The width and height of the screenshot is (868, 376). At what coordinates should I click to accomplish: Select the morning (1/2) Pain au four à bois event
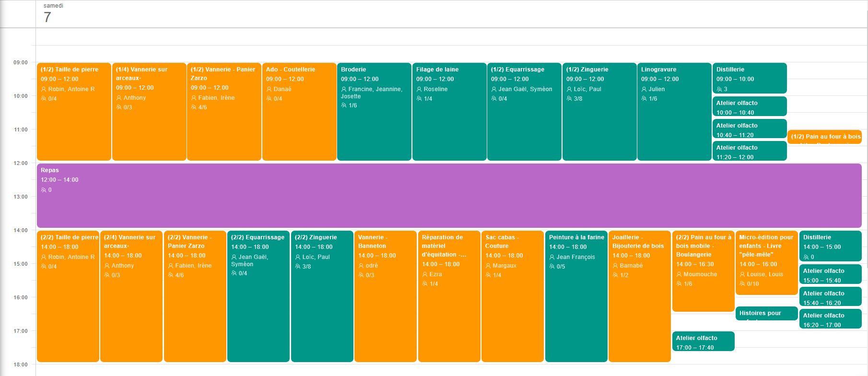point(824,137)
